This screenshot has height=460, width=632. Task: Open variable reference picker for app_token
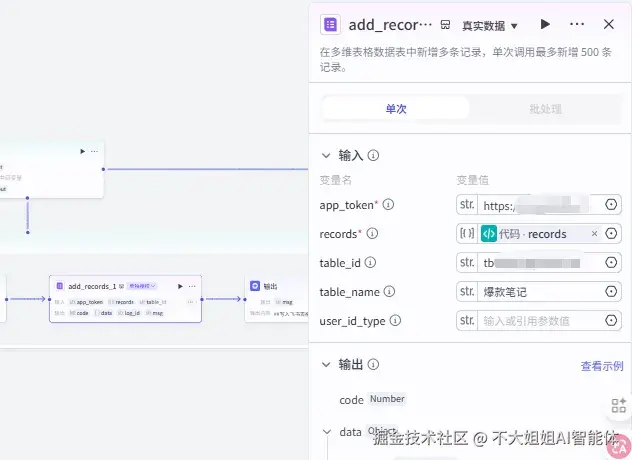[611, 205]
